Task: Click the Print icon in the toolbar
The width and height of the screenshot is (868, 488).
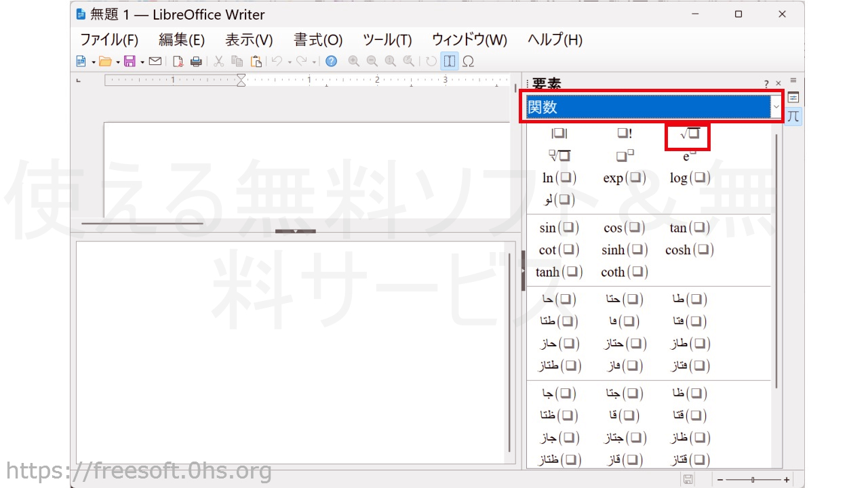Action: click(196, 62)
